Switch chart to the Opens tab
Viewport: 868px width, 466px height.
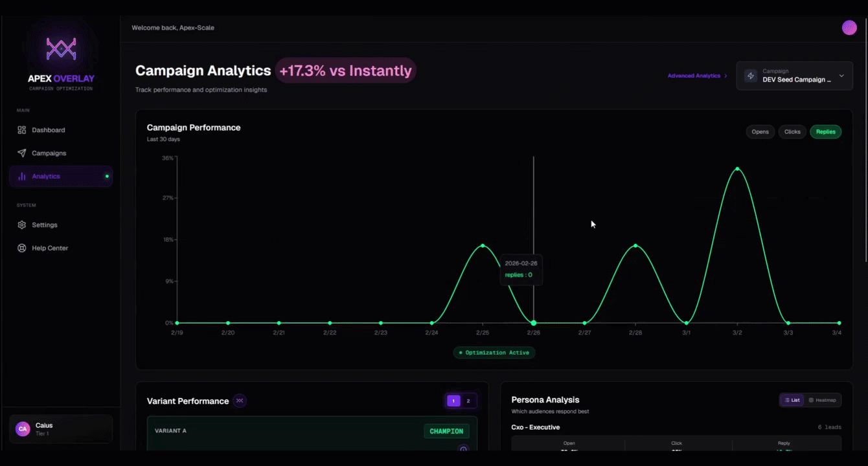click(760, 131)
